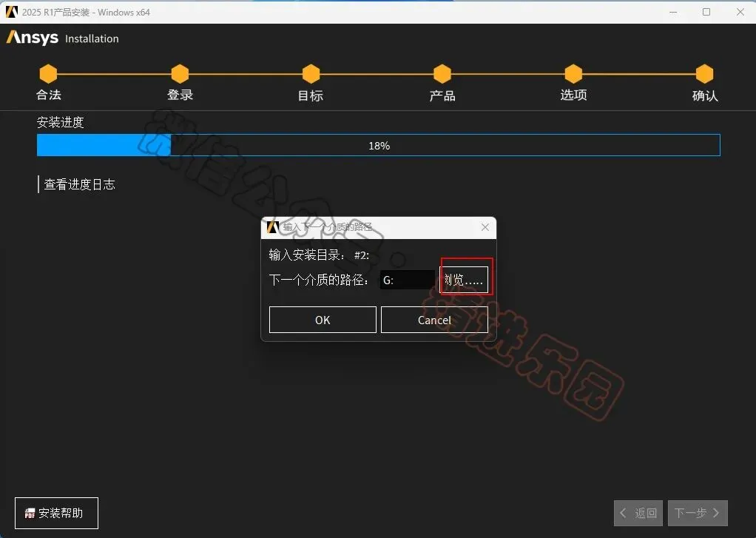The height and width of the screenshot is (538, 756).
Task: Click the 下一个介质的路径 label
Action: coord(319,280)
